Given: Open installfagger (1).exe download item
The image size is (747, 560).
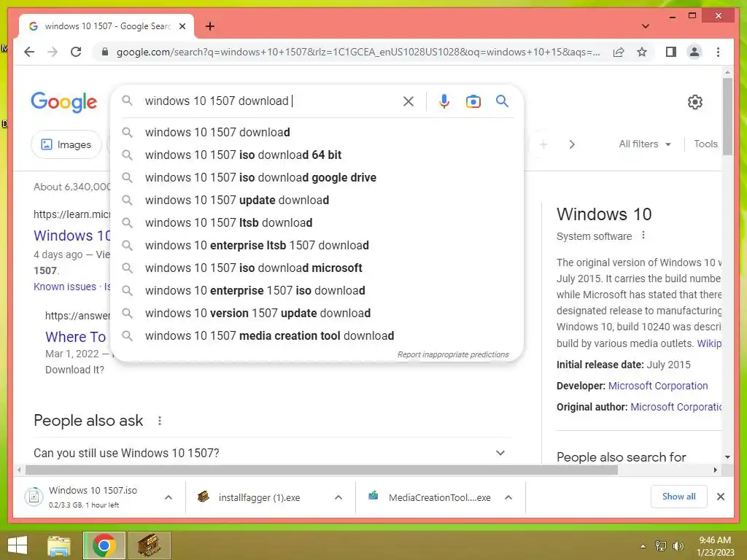Looking at the screenshot, I should (x=258, y=497).
